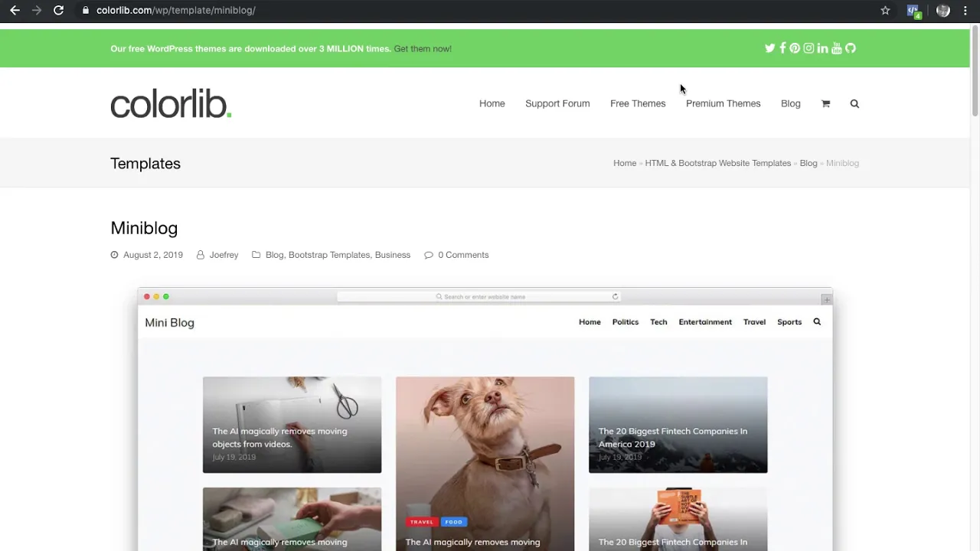Open Colorlib's GitHub icon
This screenshot has height=551, width=980.
(x=851, y=48)
